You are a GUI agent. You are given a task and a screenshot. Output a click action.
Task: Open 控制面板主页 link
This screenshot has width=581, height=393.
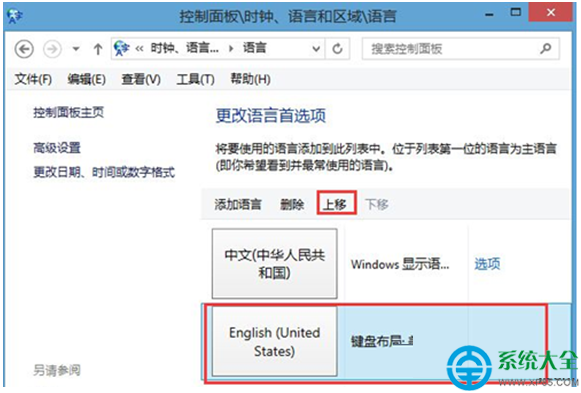69,112
